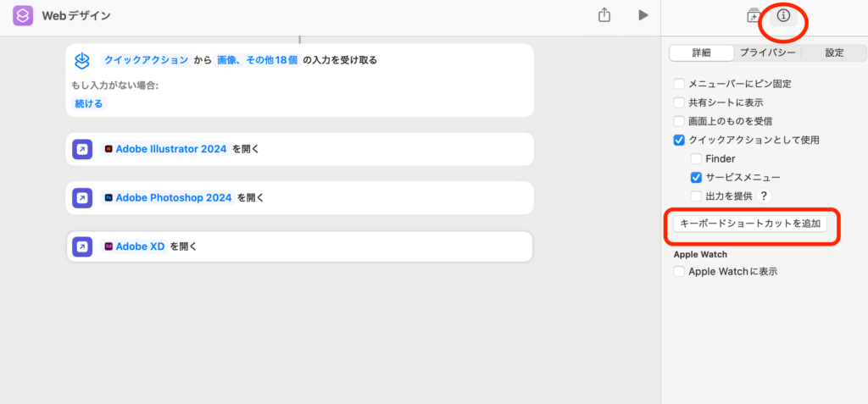Open the 続ける no-input behavior menu
Viewport: 868px width, 404px height.
[x=88, y=103]
